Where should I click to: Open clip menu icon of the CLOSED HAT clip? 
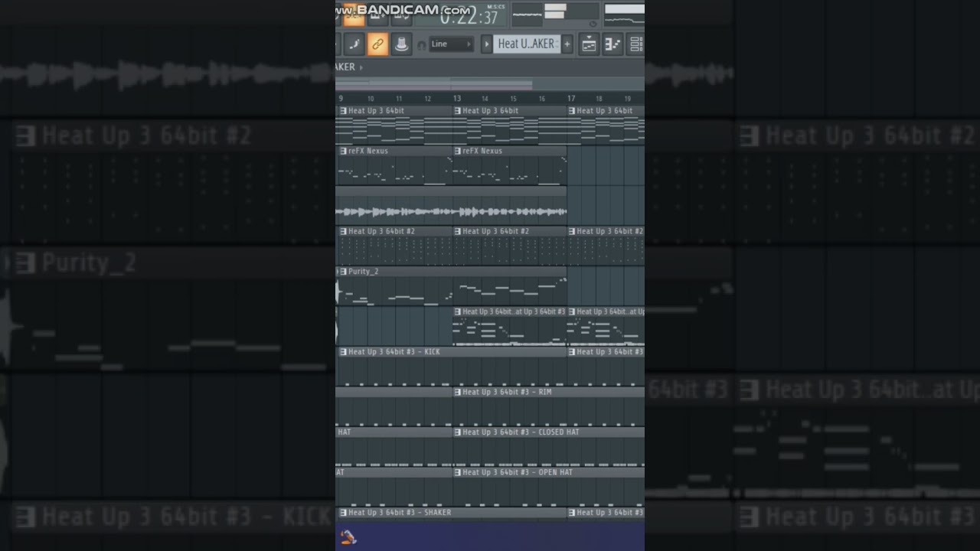click(457, 432)
